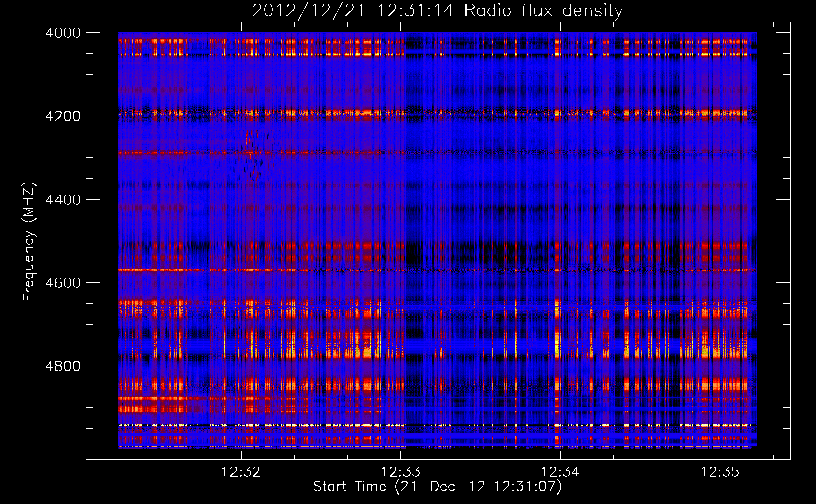
Task: Click the "Frequency (MHZ)" y-axis label
Action: (29, 242)
